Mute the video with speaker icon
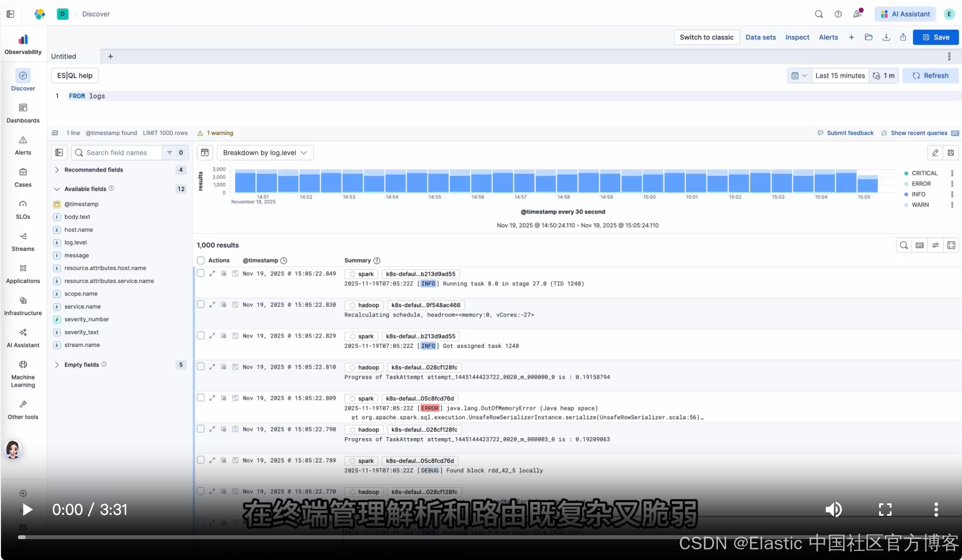962x560 pixels. coord(833,509)
